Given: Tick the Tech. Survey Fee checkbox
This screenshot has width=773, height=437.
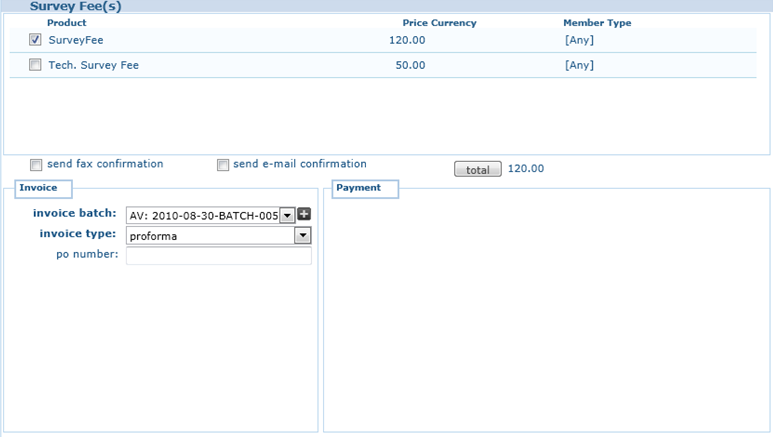Looking at the screenshot, I should [x=36, y=65].
